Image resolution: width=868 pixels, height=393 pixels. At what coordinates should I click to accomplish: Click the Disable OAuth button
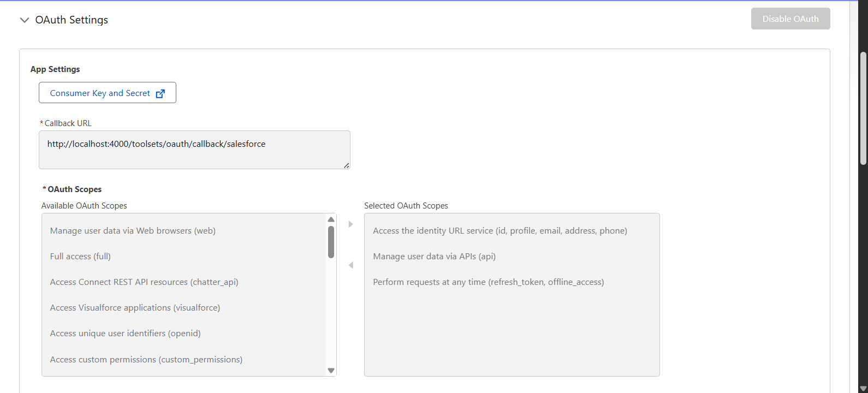tap(790, 19)
